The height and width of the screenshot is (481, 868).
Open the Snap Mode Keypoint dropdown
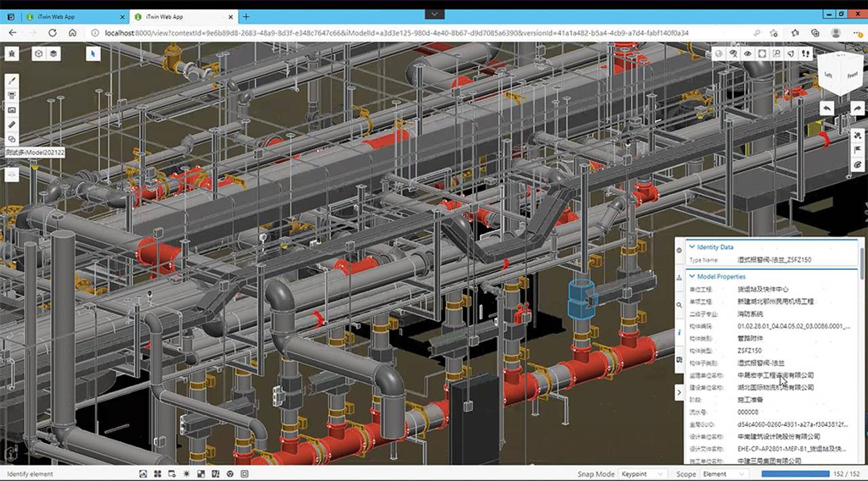[x=643, y=474]
